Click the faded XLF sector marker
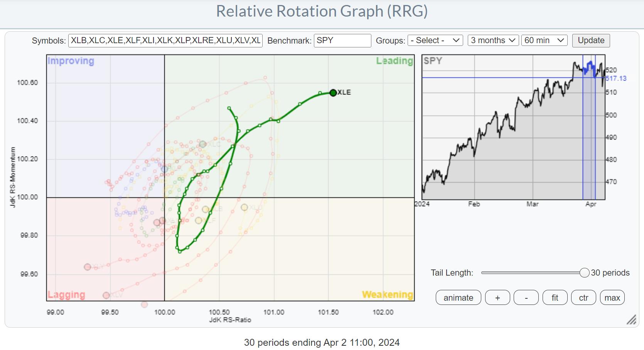The image size is (644, 350). pos(199,220)
